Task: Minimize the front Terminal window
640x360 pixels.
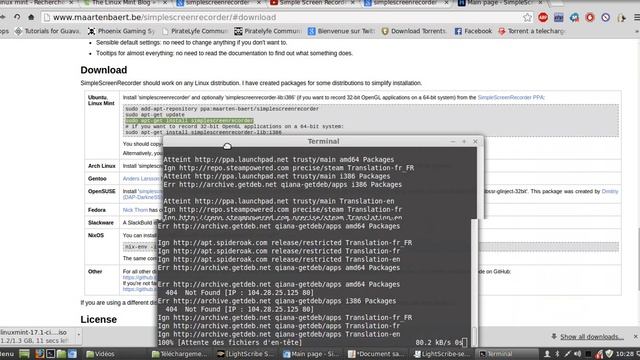Action: coord(453,141)
